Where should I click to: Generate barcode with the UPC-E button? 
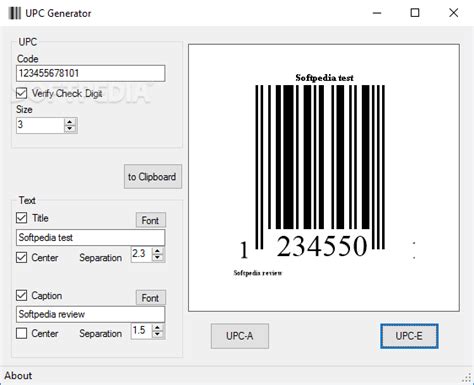coord(409,336)
